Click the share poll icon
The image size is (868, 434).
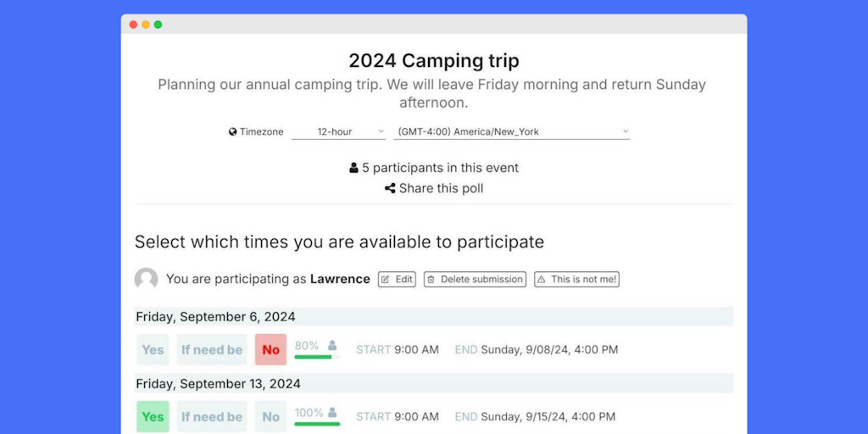point(390,188)
